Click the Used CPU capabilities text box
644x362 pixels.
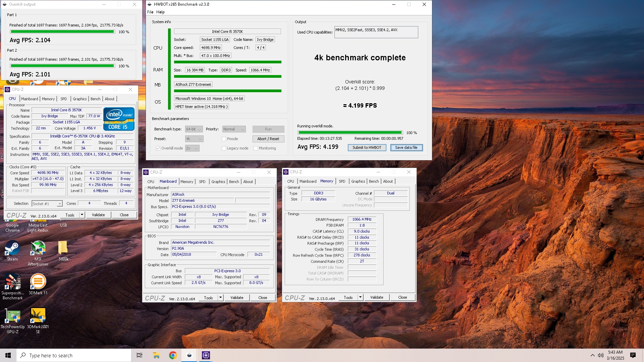[376, 32]
